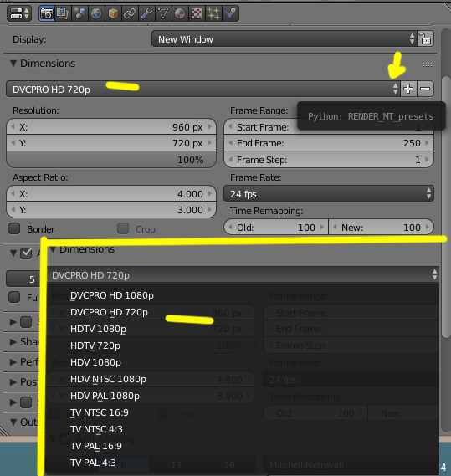This screenshot has width=451, height=476.
Task: Toggle the Crop checkbox
Action: [123, 228]
